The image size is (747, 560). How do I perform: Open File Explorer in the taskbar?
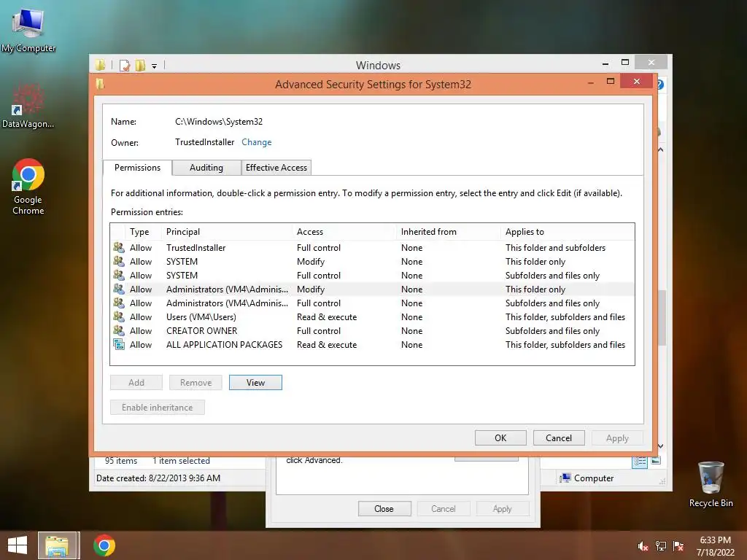[57, 545]
